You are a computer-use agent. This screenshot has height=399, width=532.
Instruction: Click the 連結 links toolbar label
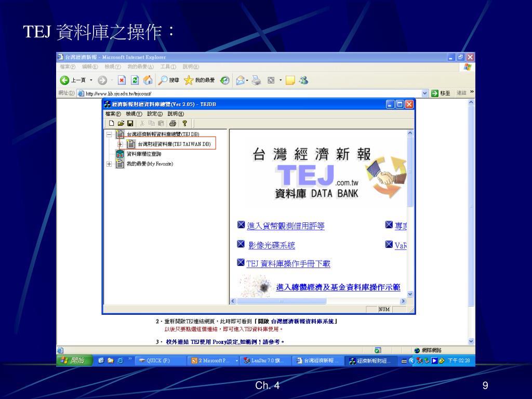pyautogui.click(x=461, y=93)
